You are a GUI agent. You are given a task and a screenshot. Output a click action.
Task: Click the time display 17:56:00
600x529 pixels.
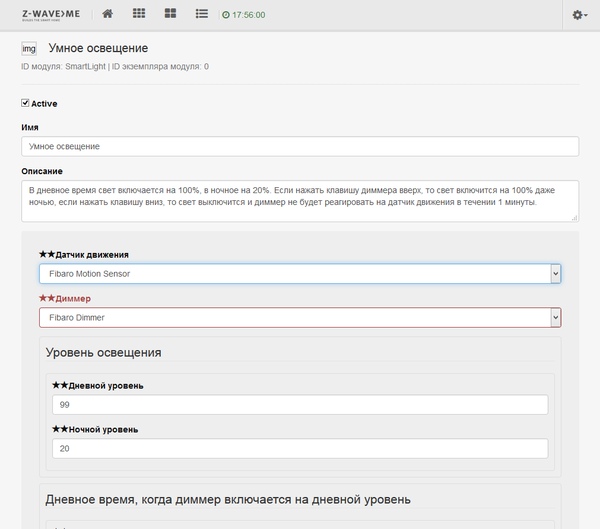point(248,15)
